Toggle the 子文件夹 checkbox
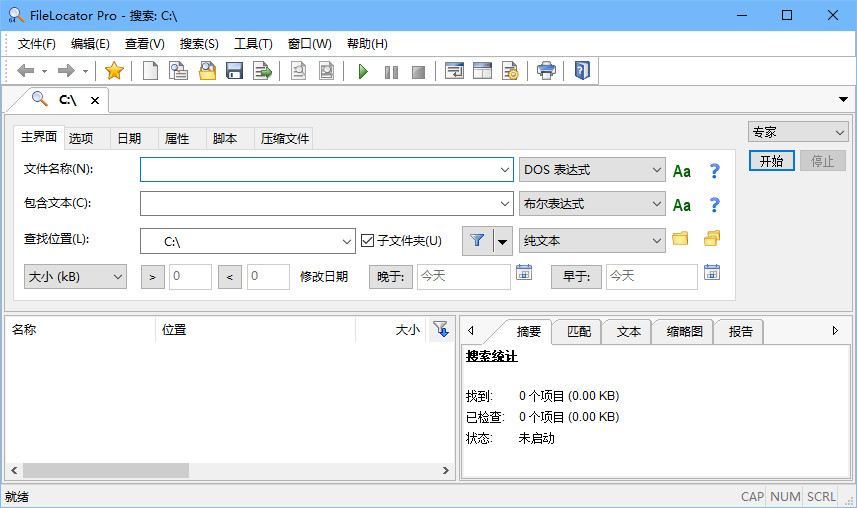The image size is (857, 508). point(367,241)
